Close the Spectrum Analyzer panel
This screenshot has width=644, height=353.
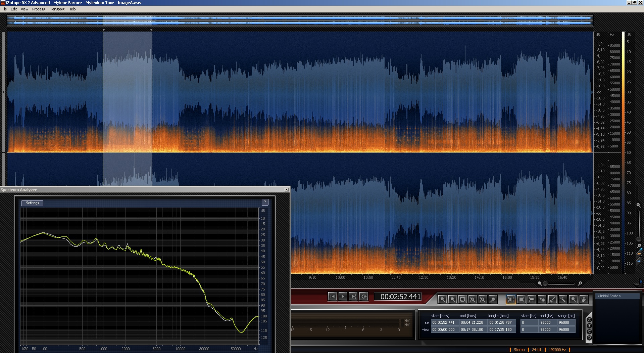[287, 190]
